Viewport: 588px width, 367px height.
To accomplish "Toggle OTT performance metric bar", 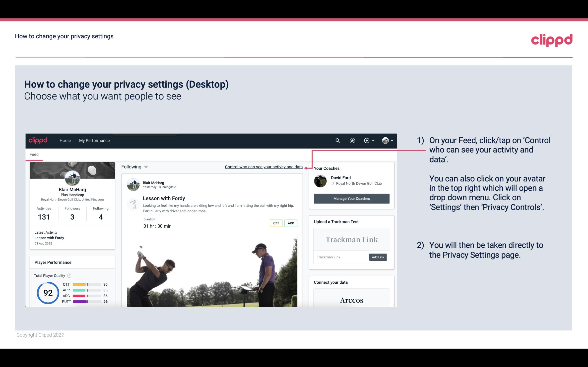I will [85, 284].
